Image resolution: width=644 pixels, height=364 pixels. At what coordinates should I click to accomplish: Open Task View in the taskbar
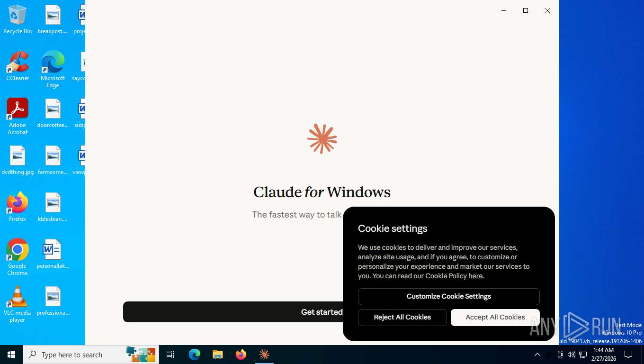coord(170,355)
